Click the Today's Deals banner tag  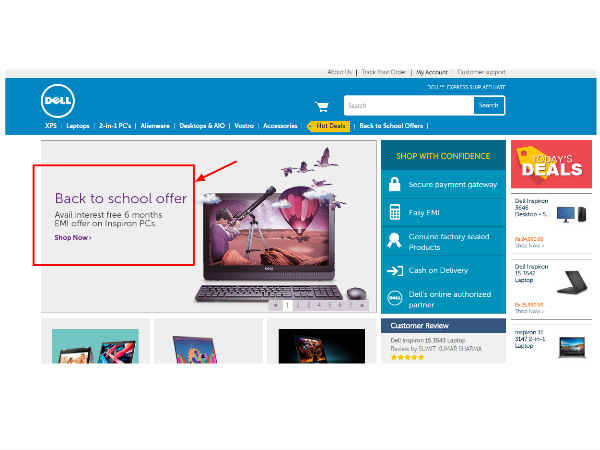point(548,163)
